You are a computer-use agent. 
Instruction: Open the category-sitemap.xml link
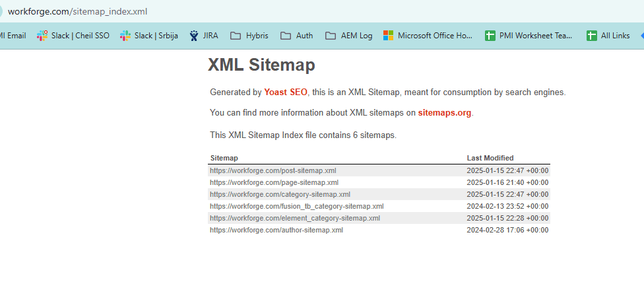280,194
